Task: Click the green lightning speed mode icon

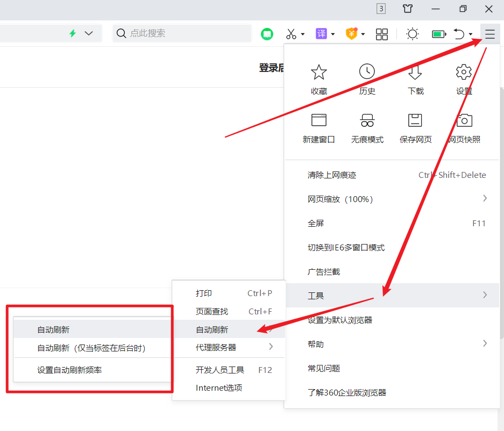Action: [x=73, y=33]
